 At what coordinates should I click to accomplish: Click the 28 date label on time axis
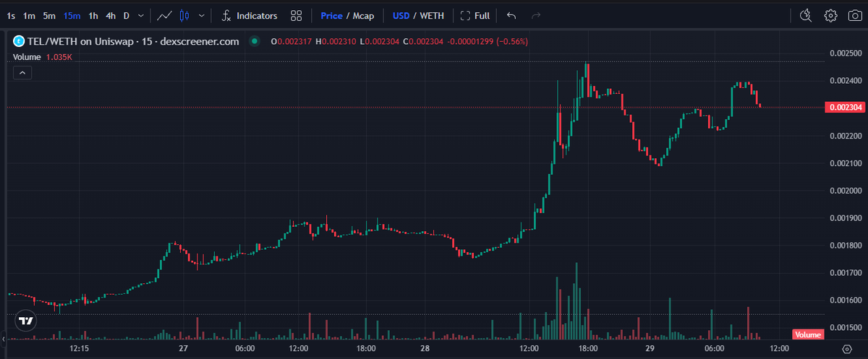coord(425,348)
